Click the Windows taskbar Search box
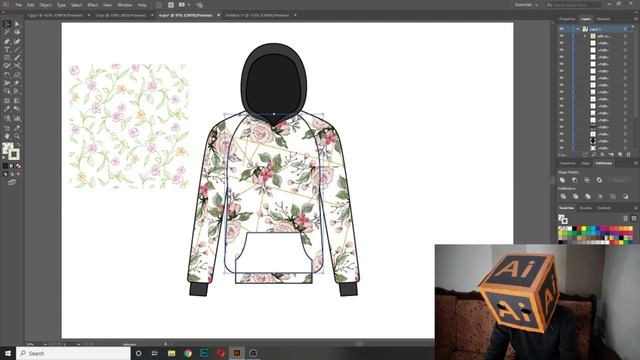Screen dimensions: 640x360 (73, 353)
